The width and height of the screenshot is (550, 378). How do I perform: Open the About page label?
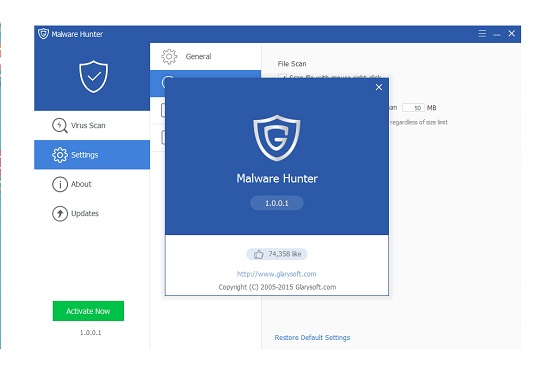coord(81,184)
